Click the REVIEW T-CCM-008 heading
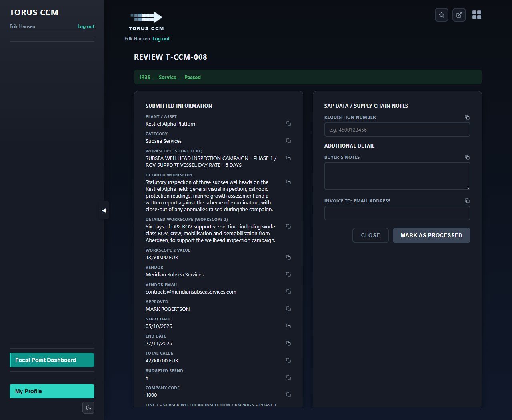The height and width of the screenshot is (420, 512). coord(170,57)
